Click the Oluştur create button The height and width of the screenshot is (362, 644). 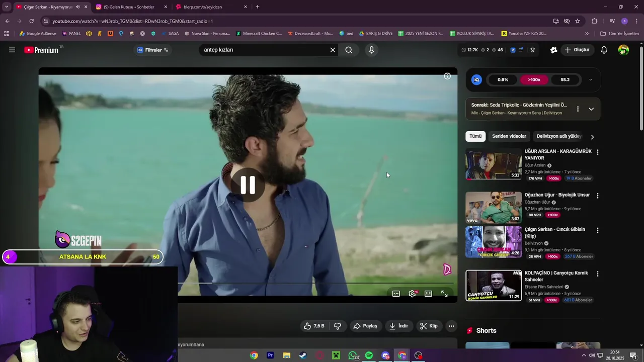click(x=577, y=50)
